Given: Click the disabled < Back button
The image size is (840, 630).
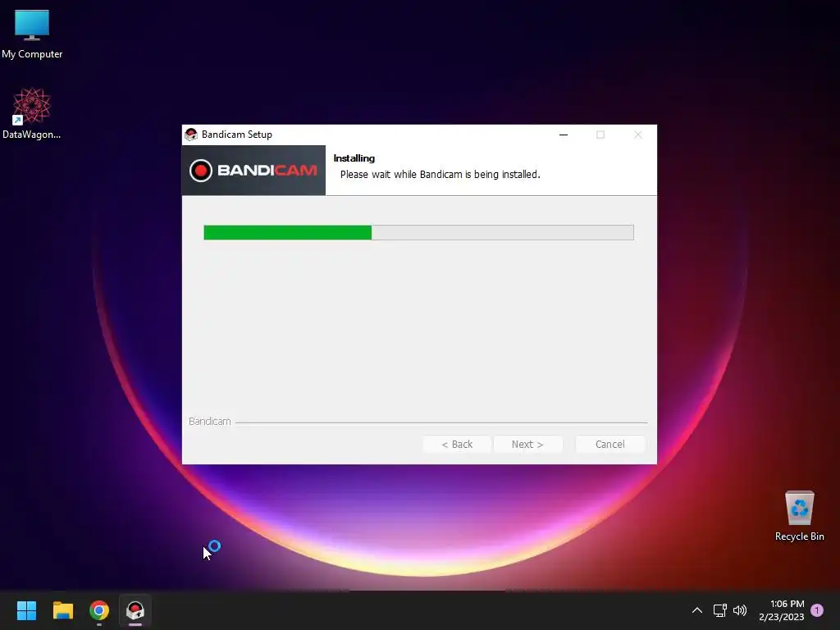Looking at the screenshot, I should click(456, 444).
